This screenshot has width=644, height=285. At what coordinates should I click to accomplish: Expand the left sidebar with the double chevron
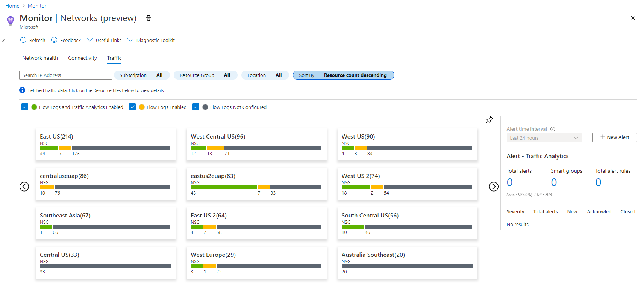[x=4, y=40]
